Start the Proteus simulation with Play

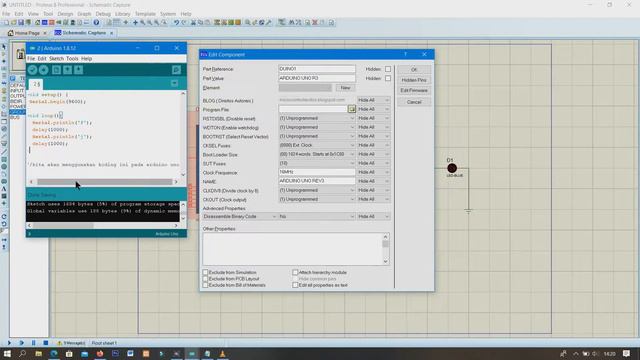tap(9, 343)
